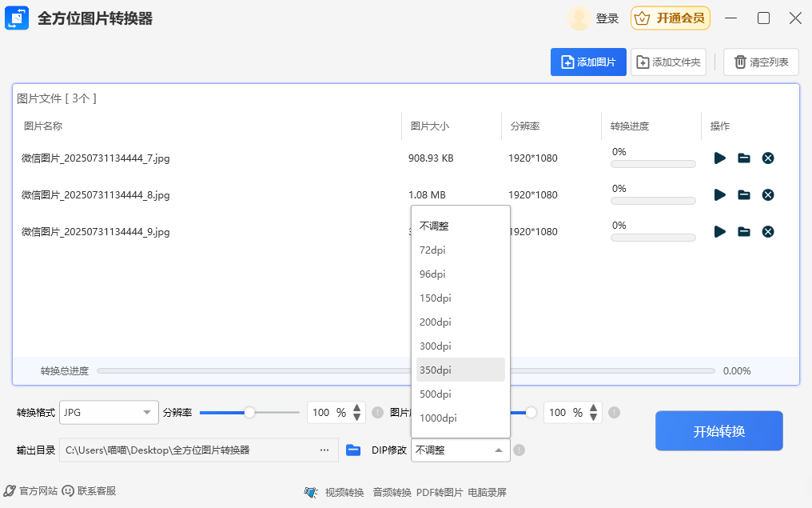Click the resolution slider handle
The height and width of the screenshot is (508, 812).
click(x=249, y=413)
